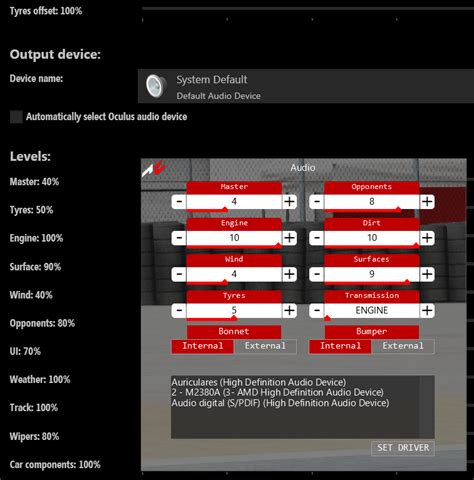Select Internal under Bonnet
This screenshot has height=480, width=474.
pos(203,346)
